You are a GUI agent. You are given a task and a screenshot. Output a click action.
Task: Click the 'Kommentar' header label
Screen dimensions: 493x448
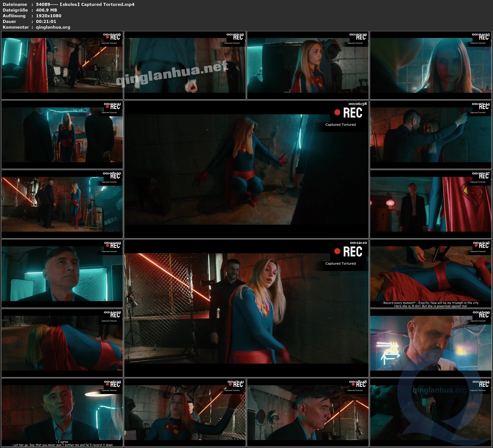click(16, 27)
